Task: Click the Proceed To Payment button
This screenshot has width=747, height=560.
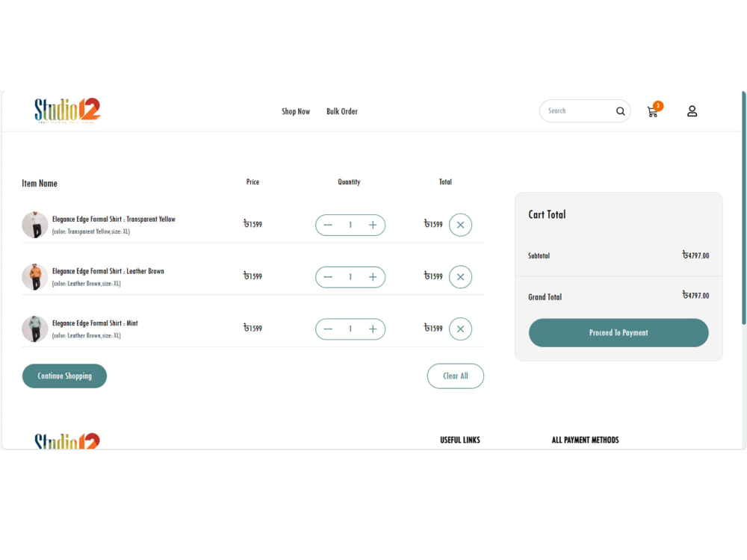Action: (619, 332)
